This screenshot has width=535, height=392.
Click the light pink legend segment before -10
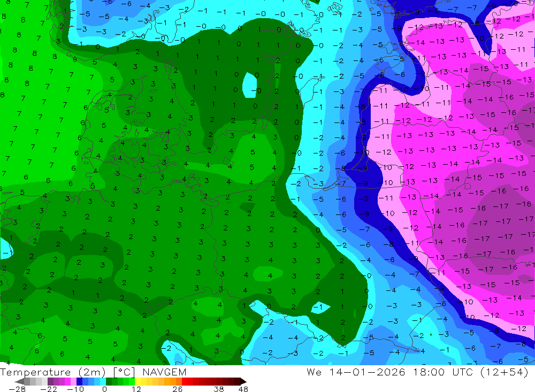(73, 381)
